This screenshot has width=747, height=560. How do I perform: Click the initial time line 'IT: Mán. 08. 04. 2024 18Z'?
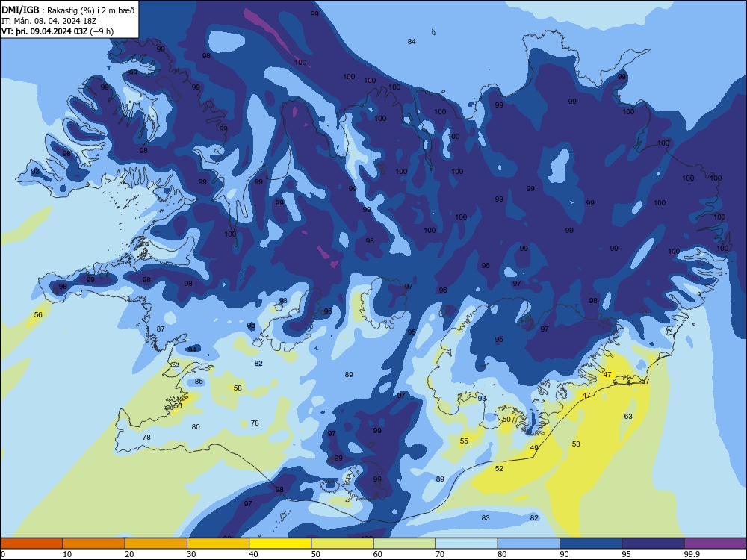(49, 21)
